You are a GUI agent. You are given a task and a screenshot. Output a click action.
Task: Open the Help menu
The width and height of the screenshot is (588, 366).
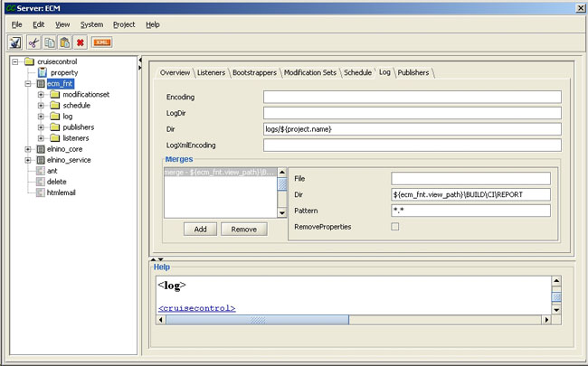point(153,24)
